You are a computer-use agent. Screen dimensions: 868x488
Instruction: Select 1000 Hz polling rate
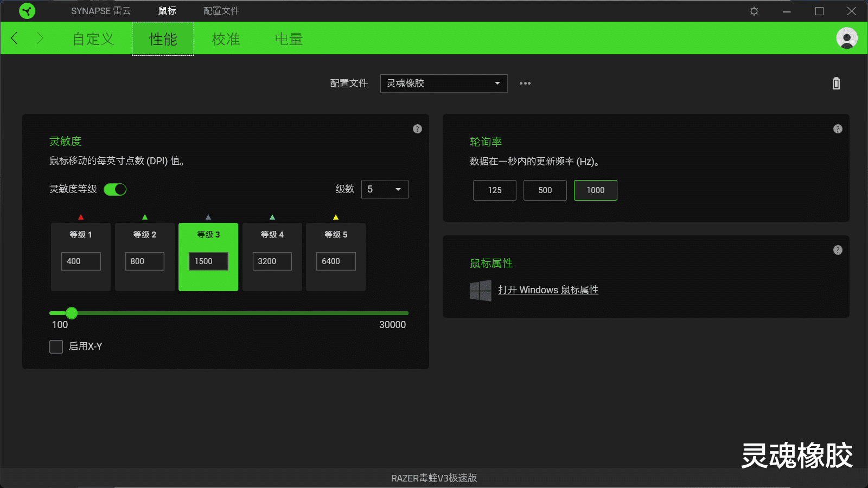(596, 190)
